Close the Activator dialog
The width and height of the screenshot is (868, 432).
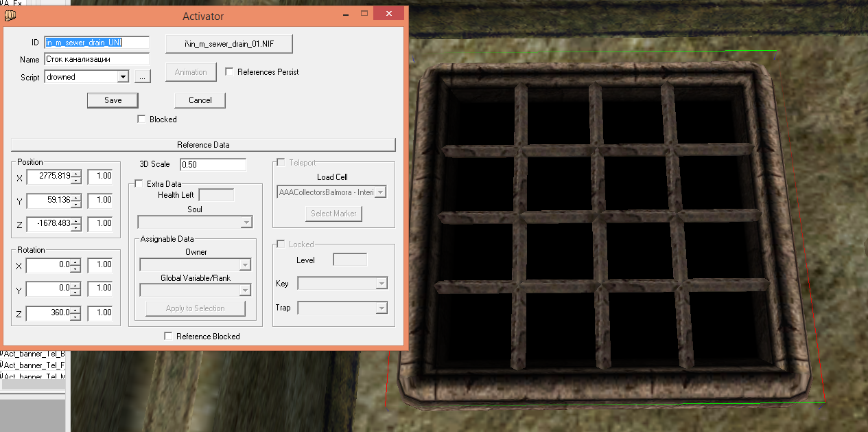tap(390, 14)
